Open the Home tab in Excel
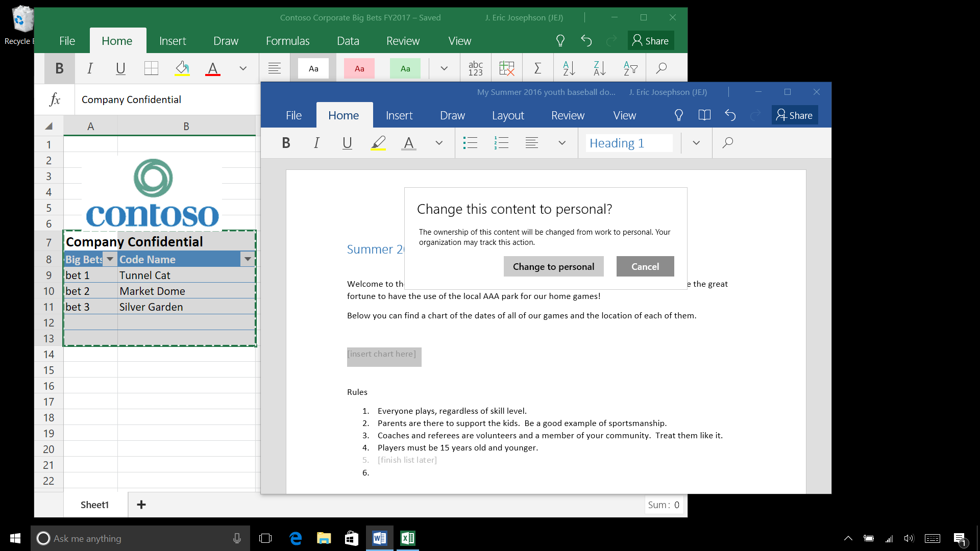The image size is (980, 551). click(x=116, y=40)
